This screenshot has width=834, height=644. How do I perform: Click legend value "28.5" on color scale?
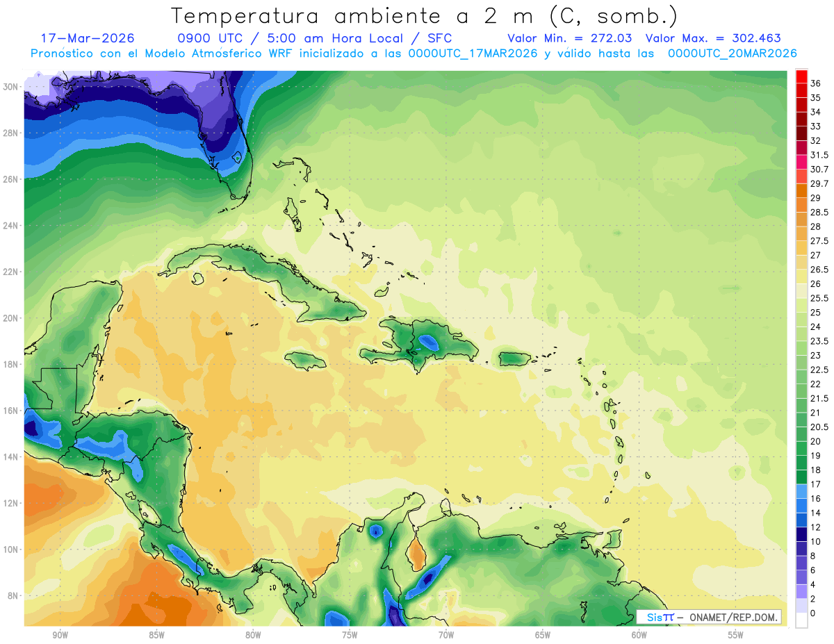(819, 213)
